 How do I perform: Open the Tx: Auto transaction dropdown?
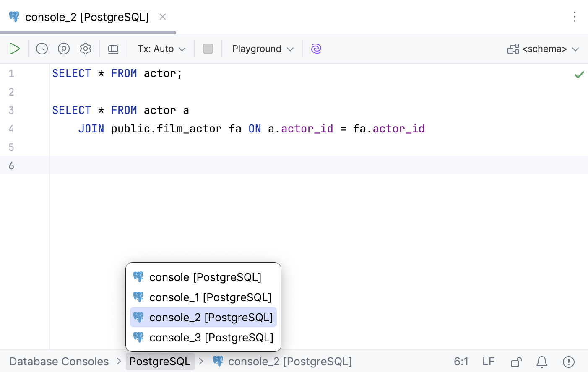pyautogui.click(x=161, y=49)
